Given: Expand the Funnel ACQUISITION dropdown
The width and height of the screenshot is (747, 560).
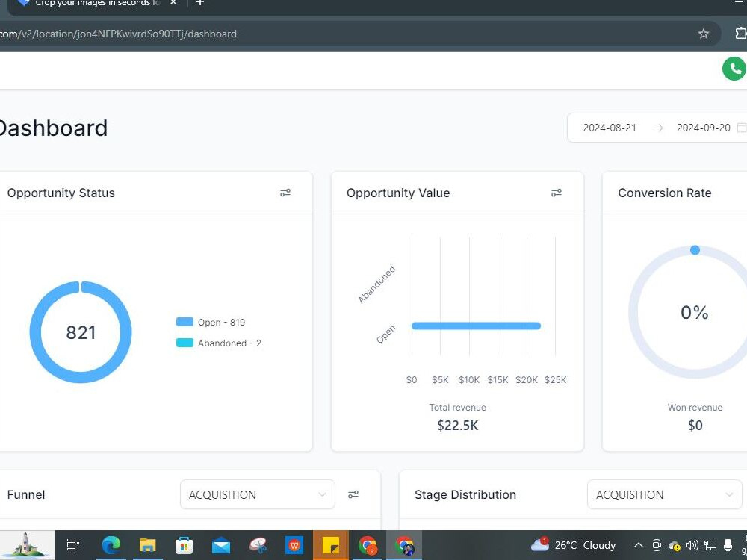Looking at the screenshot, I should (x=257, y=495).
